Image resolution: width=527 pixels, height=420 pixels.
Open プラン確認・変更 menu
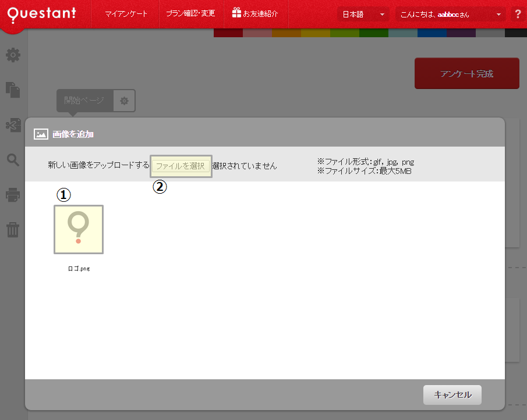point(190,13)
